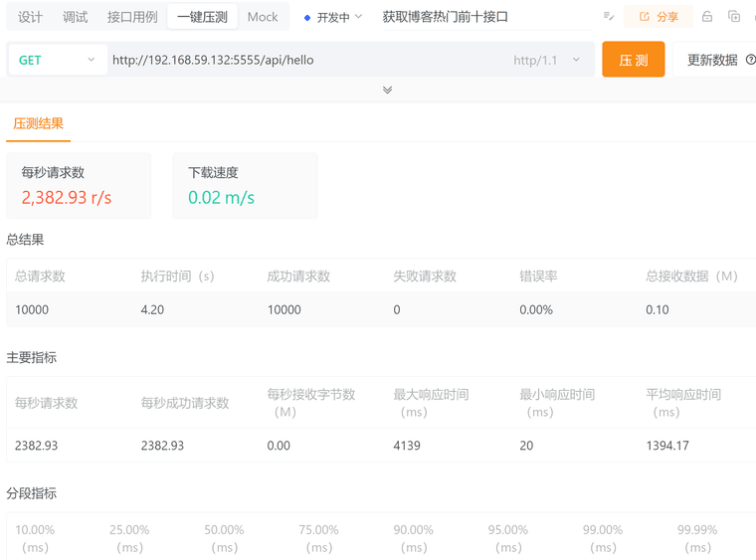Switch to the 调试 tab

[75, 17]
